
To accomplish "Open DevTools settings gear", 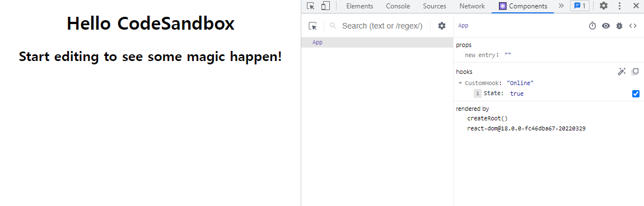I will (603, 6).
